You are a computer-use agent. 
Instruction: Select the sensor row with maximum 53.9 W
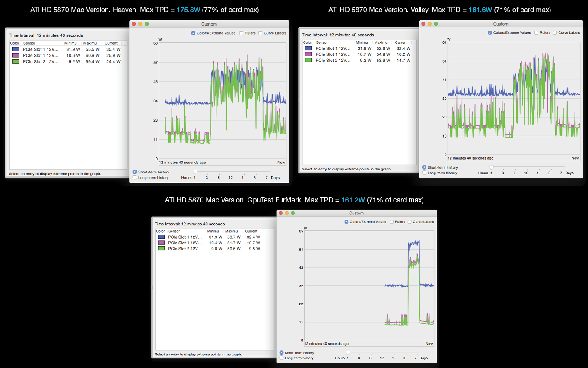(359, 61)
